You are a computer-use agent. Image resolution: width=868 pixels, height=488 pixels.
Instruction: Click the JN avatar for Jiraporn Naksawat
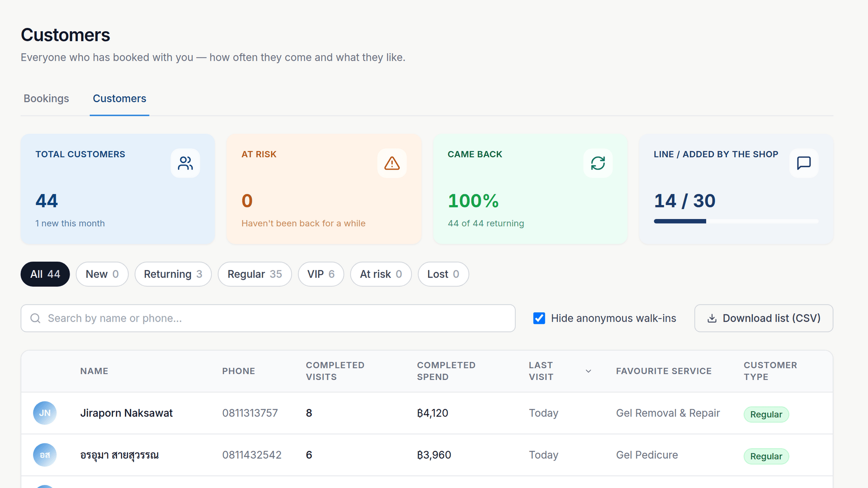coord(45,413)
